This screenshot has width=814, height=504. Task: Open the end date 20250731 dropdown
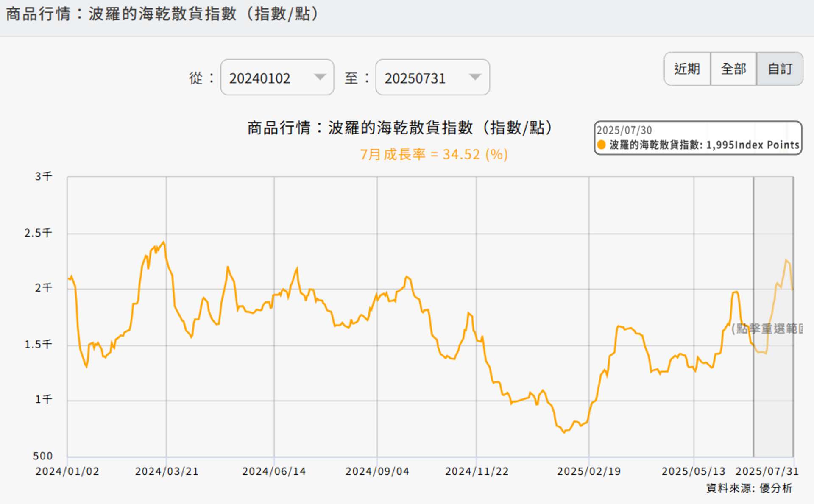click(x=432, y=77)
